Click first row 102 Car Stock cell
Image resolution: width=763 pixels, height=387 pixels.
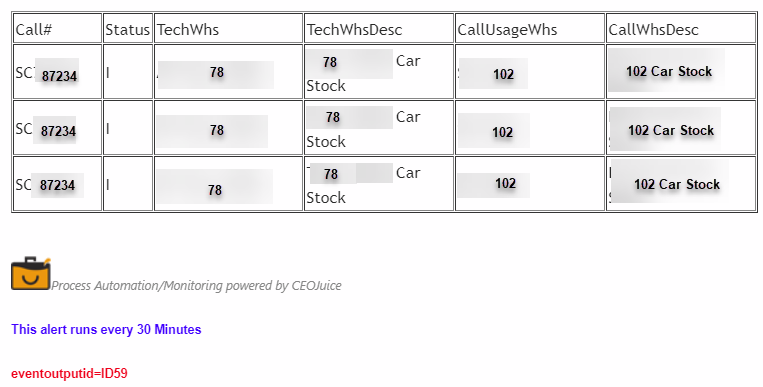681,72
